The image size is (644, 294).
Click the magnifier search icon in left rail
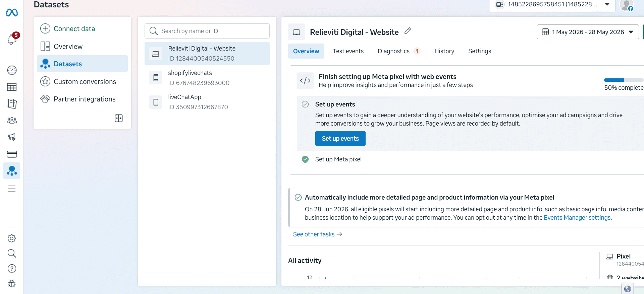12,253
